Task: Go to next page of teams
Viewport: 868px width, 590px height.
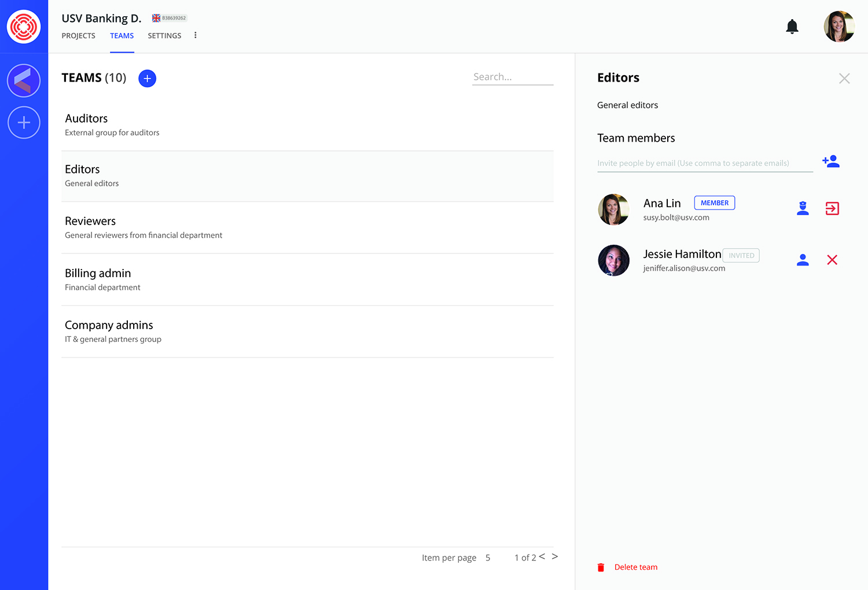Action: (554, 556)
